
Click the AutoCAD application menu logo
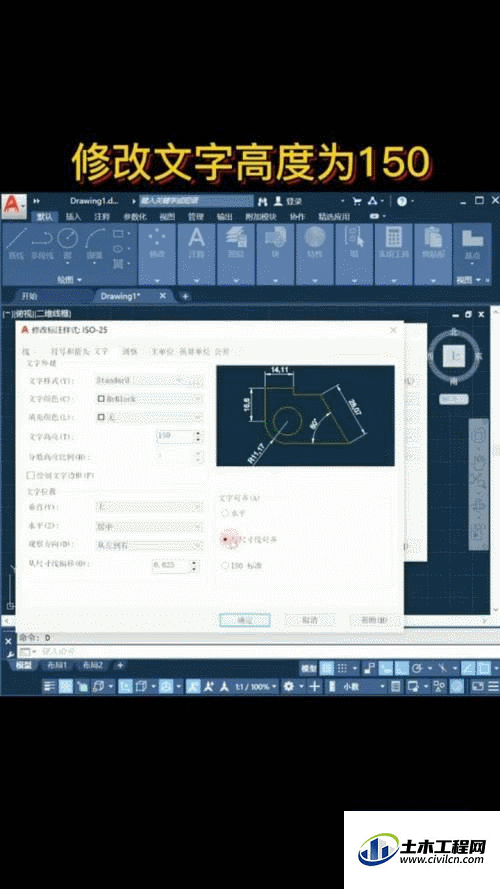[x=14, y=206]
